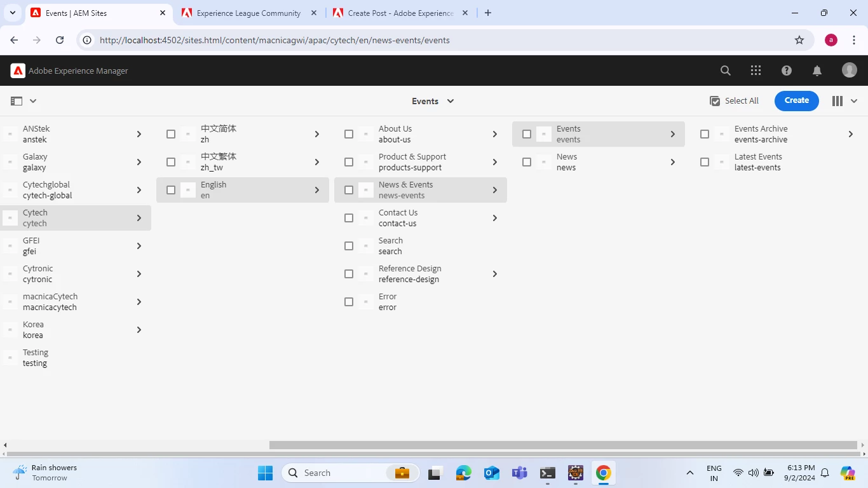Click the left scroll arrow of scrollbar
Viewport: 868px width, 488px height.
coord(5,445)
